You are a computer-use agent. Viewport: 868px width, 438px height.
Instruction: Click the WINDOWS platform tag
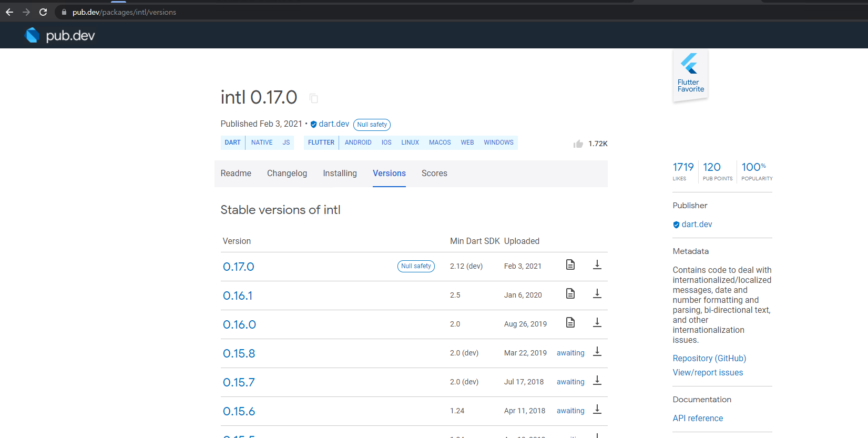[x=498, y=142]
